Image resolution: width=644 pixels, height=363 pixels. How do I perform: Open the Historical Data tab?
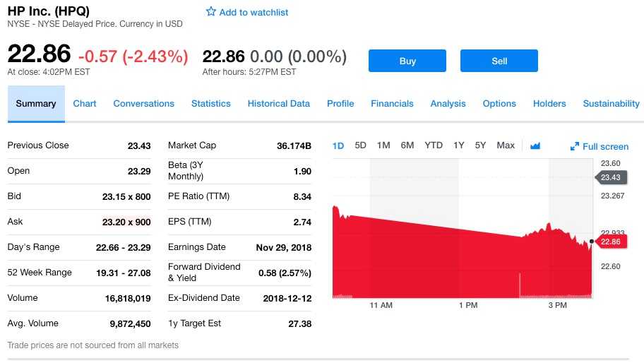point(278,104)
